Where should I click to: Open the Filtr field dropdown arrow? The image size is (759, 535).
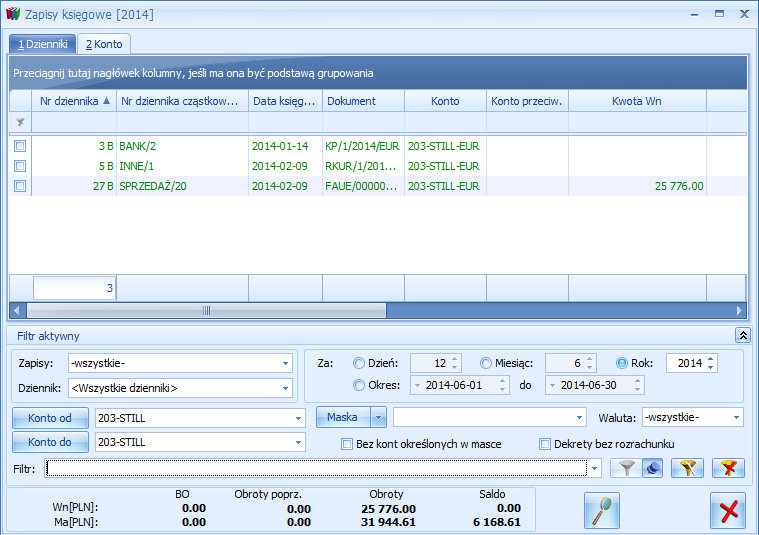pyautogui.click(x=594, y=469)
